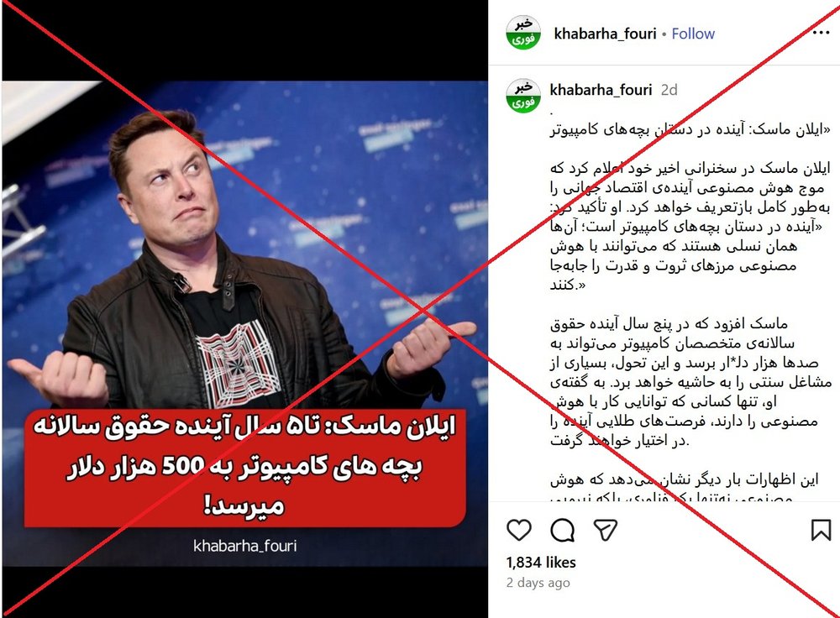The height and width of the screenshot is (618, 840).
Task: Open comments with the speech bubble icon
Action: click(563, 530)
